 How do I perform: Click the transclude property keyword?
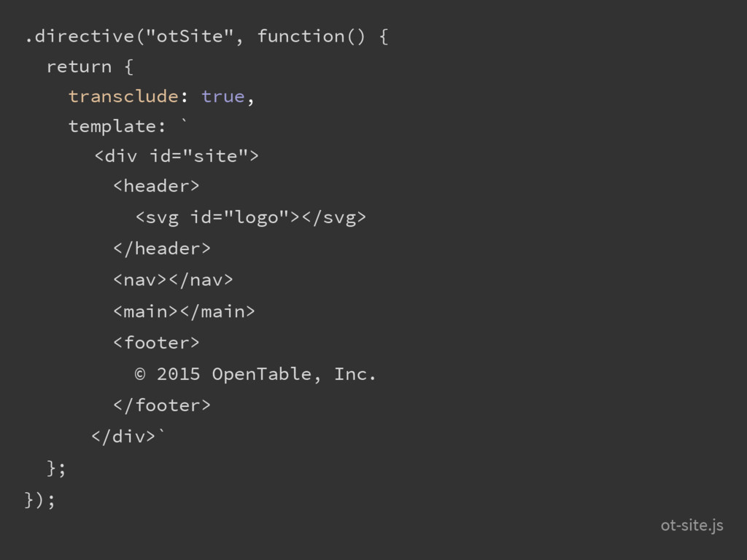123,96
